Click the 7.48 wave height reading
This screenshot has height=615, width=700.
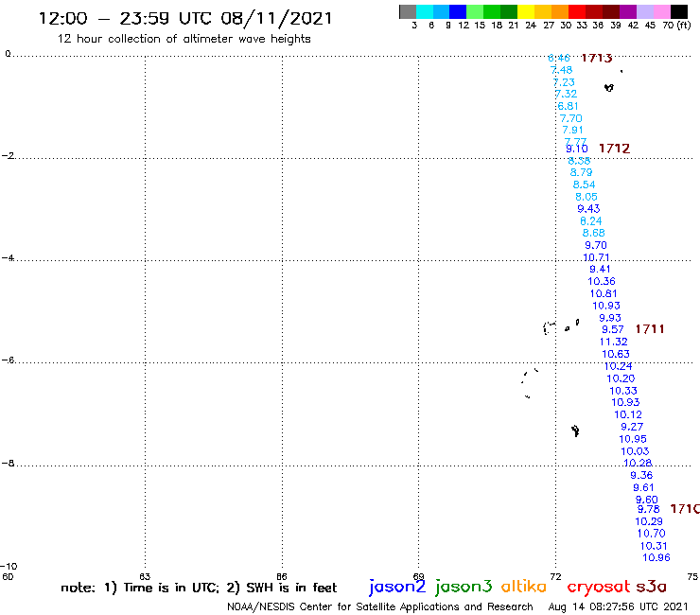click(561, 70)
